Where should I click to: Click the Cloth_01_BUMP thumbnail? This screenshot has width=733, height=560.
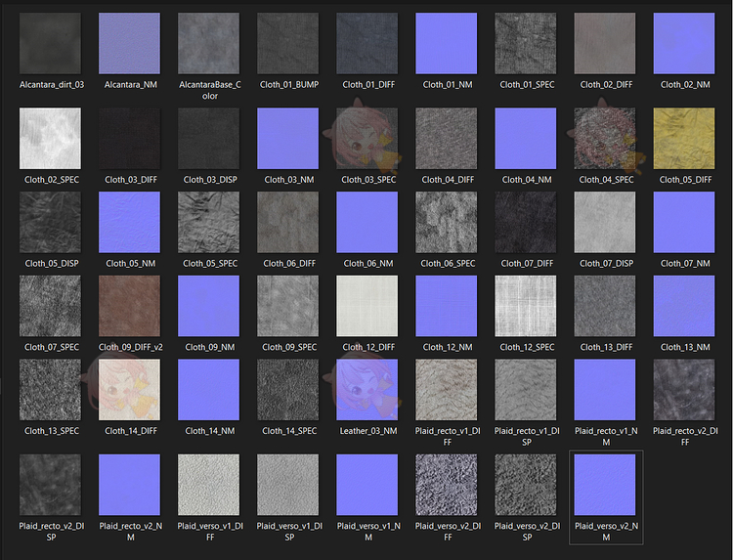tap(288, 43)
